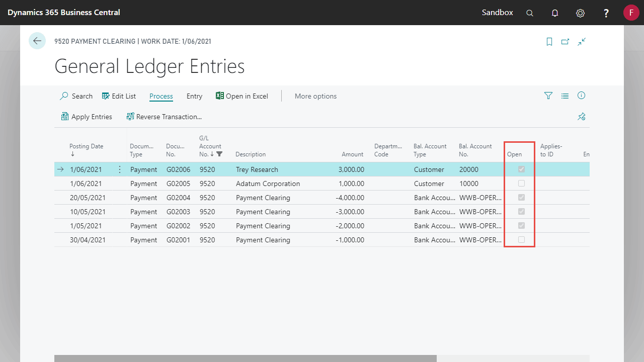Viewport: 644px width, 362px height.
Task: Show More options
Action: tap(315, 96)
